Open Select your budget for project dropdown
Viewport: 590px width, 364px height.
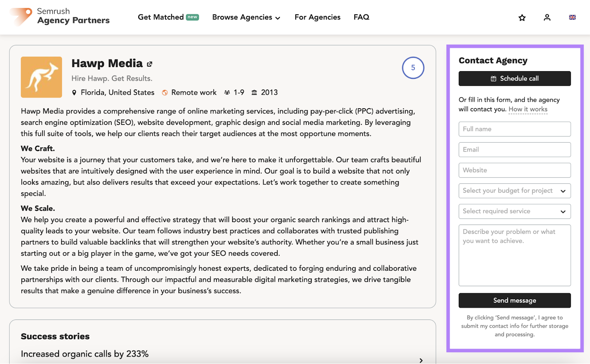[x=515, y=191]
